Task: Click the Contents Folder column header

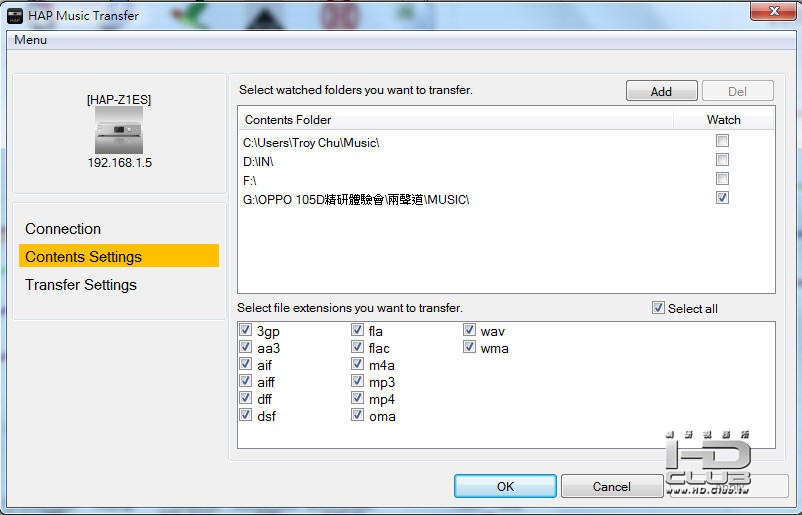Action: (456, 119)
